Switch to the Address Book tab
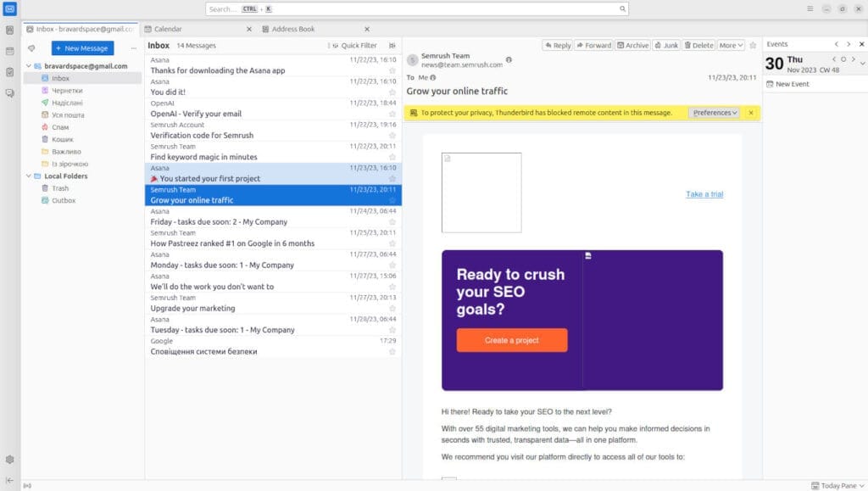Image resolution: width=868 pixels, height=491 pixels. pyautogui.click(x=293, y=29)
